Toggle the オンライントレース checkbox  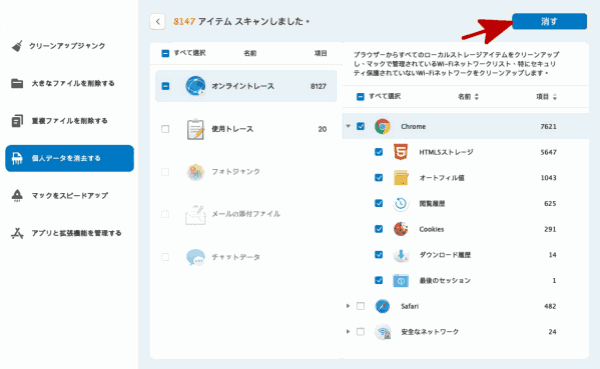(x=165, y=86)
